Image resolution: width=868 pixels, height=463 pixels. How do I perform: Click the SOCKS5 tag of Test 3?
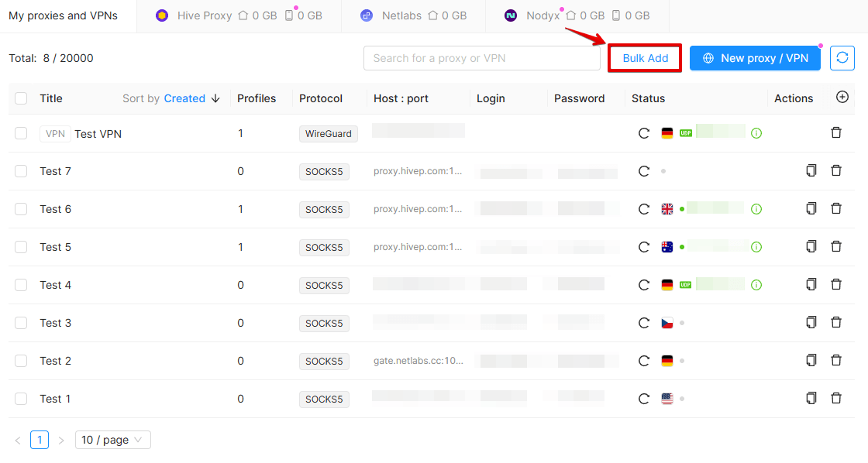coord(324,323)
